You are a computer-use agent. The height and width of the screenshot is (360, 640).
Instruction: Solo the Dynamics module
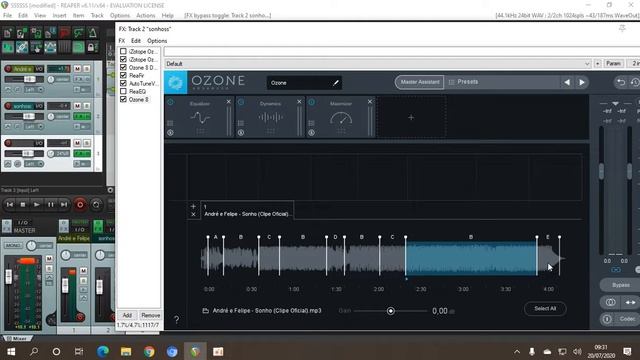click(x=241, y=133)
